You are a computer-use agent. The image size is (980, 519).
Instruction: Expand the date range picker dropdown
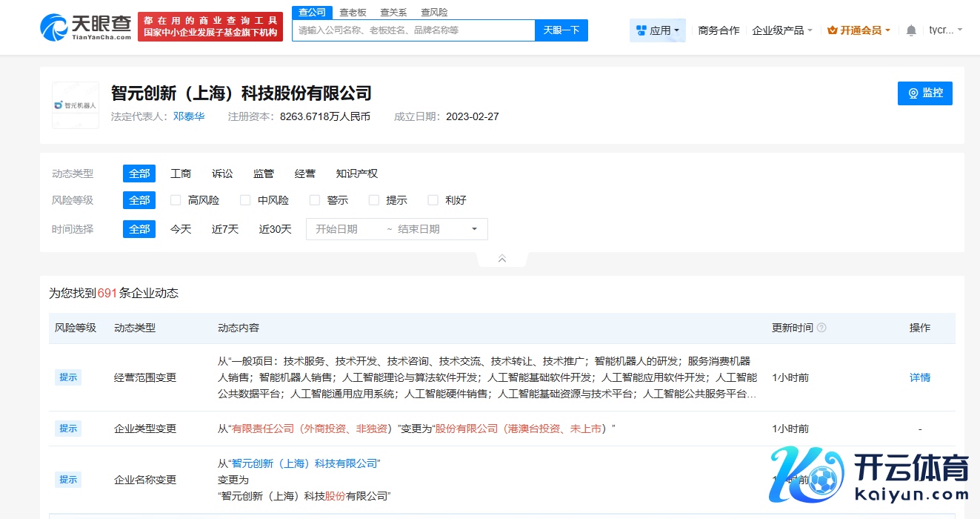point(474,229)
